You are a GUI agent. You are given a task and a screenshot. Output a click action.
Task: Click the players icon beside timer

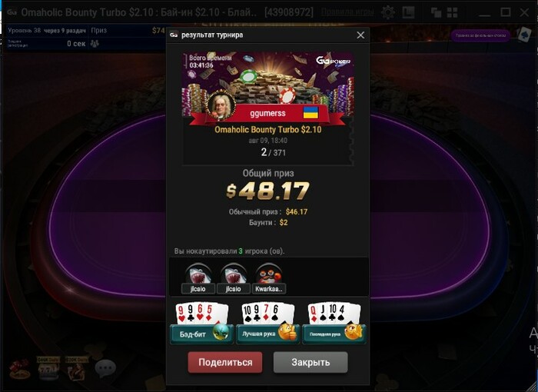[95, 44]
